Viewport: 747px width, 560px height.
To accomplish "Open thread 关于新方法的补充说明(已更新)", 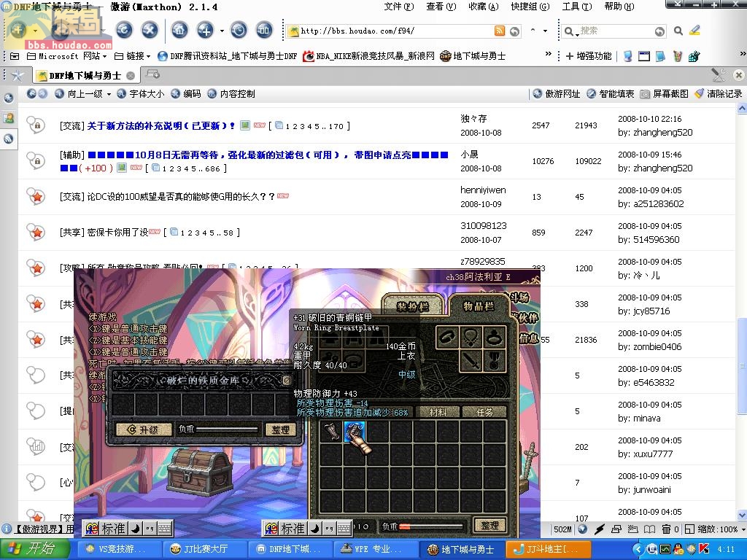I will tap(161, 125).
